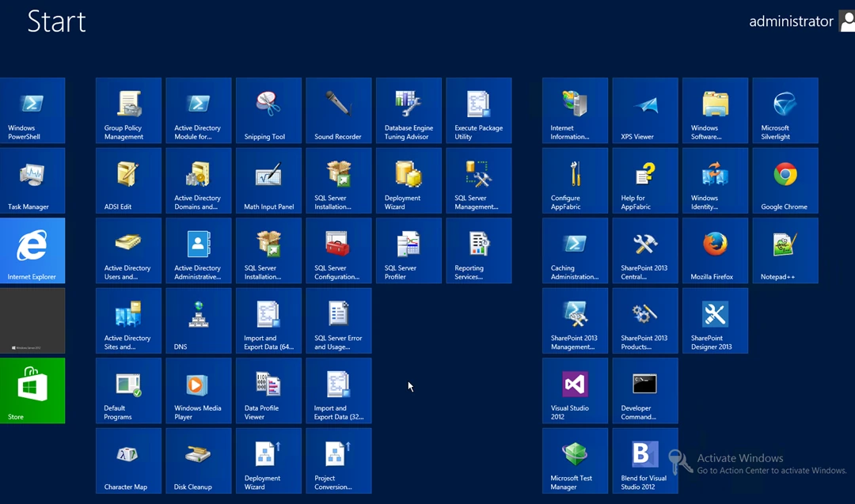Launch Active Directory Module for PowerShell tile
855x504 pixels.
click(199, 111)
